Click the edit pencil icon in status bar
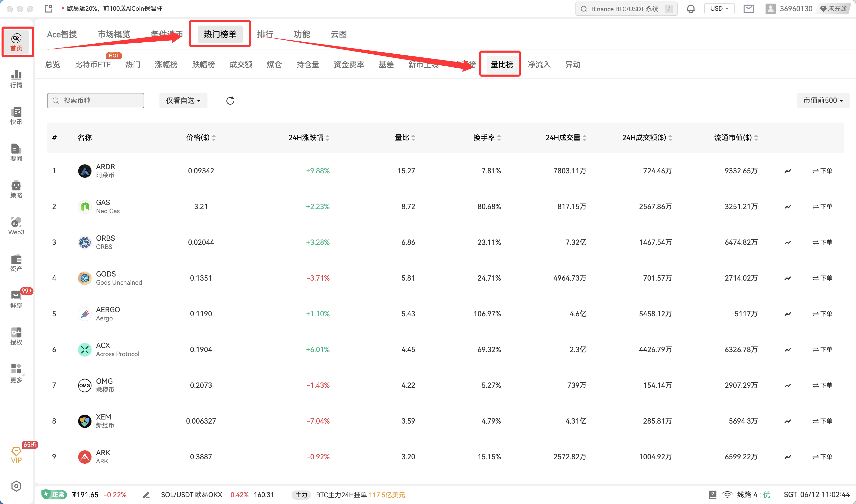Image resolution: width=856 pixels, height=504 pixels. click(146, 495)
